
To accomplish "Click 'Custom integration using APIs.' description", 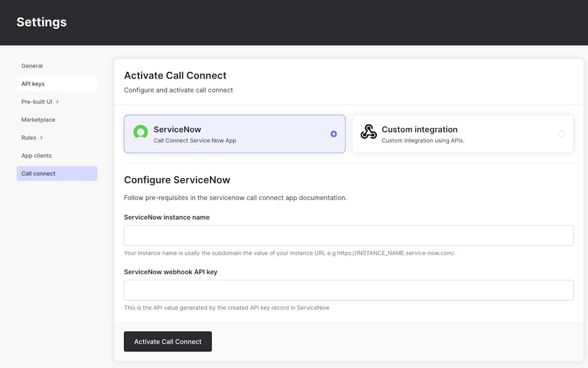I will tap(423, 141).
